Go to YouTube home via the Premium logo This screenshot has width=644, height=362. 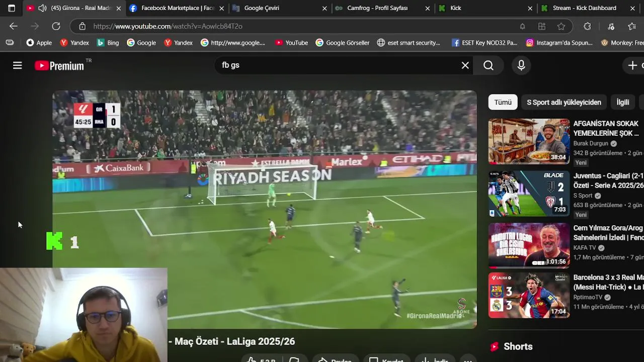pos(59,65)
